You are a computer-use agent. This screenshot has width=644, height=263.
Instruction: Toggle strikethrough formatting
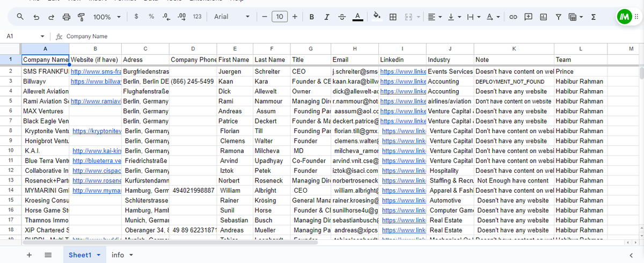click(342, 17)
